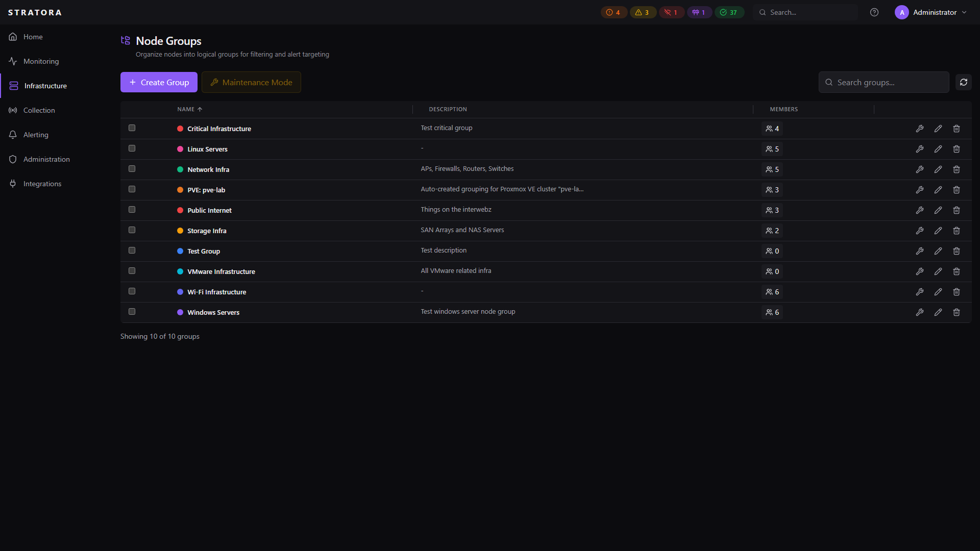Click maintenance wrench for Wi-Fi Infrastructure
The width and height of the screenshot is (980, 551).
919,292
